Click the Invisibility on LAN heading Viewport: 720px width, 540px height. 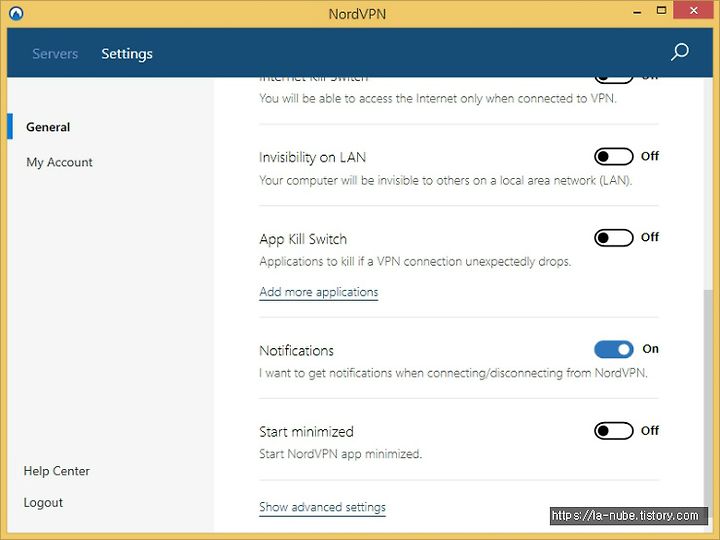pos(312,158)
